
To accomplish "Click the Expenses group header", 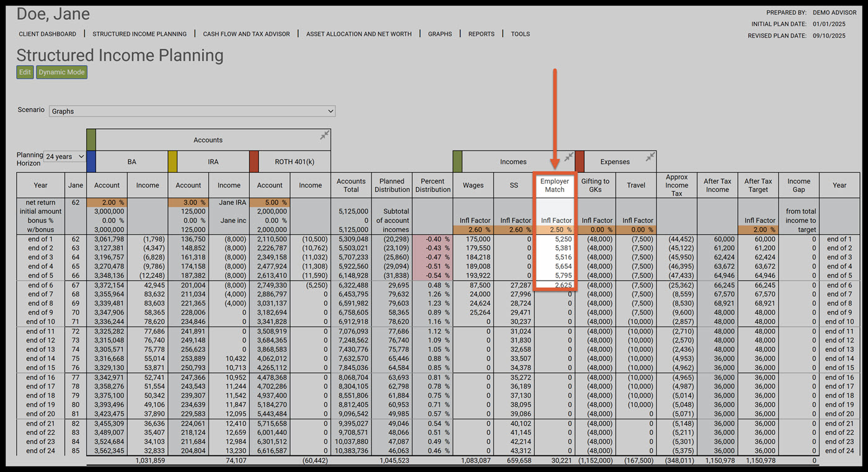I will click(615, 162).
